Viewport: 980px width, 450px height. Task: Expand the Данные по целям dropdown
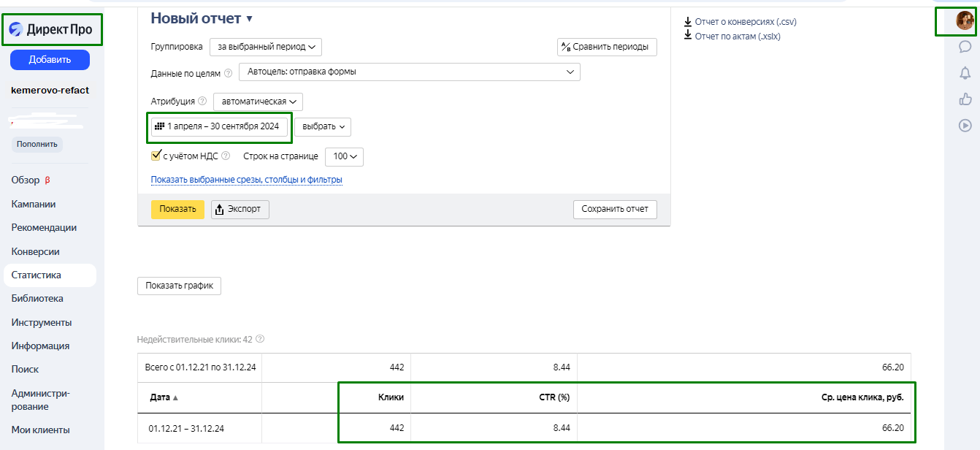[409, 72]
